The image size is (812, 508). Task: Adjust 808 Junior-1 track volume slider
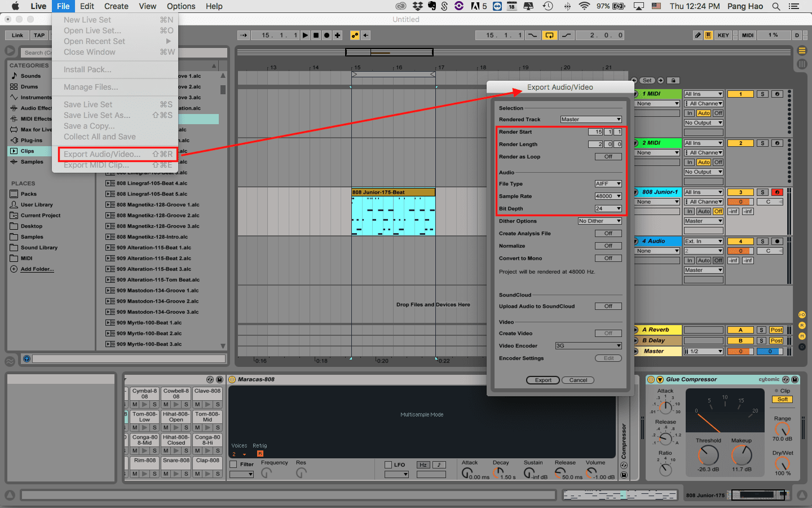click(x=740, y=202)
